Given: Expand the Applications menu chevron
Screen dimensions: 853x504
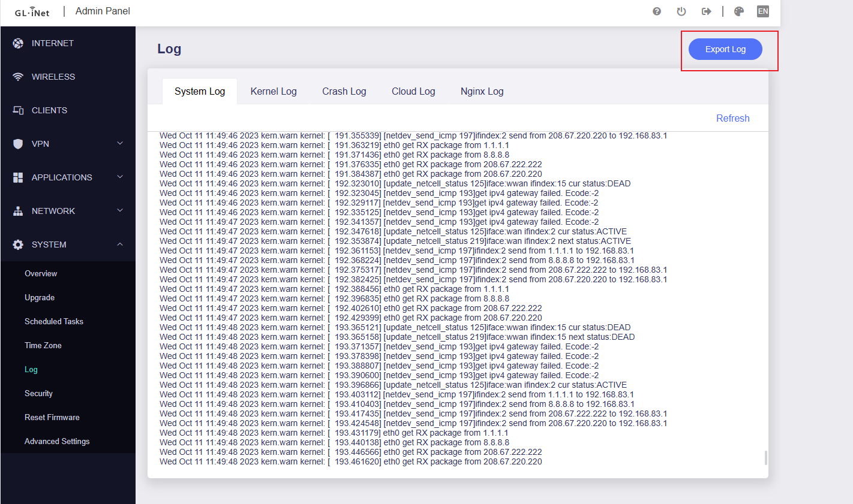Looking at the screenshot, I should pos(120,177).
